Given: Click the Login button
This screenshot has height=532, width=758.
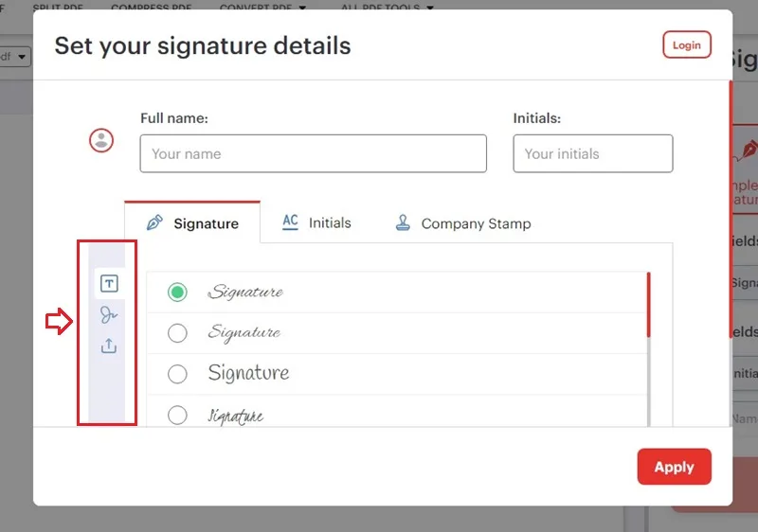Looking at the screenshot, I should (x=686, y=44).
